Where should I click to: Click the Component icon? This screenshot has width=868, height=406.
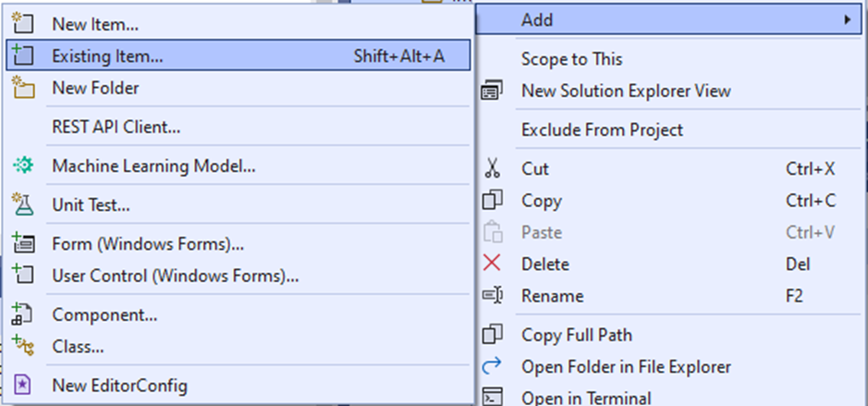pos(22,314)
